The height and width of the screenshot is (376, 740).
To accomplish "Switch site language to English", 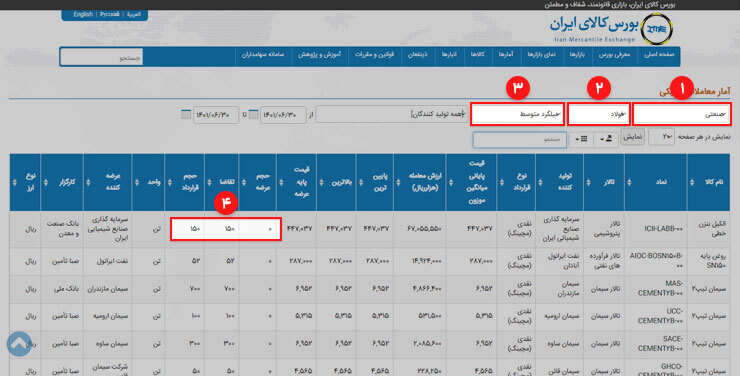I will click(x=83, y=15).
